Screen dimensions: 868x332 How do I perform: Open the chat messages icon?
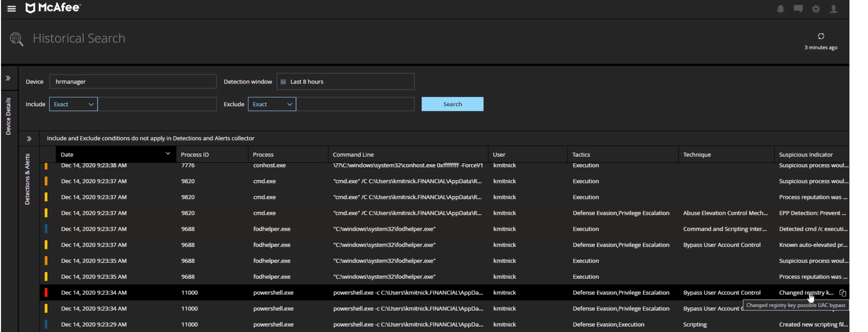pyautogui.click(x=798, y=9)
